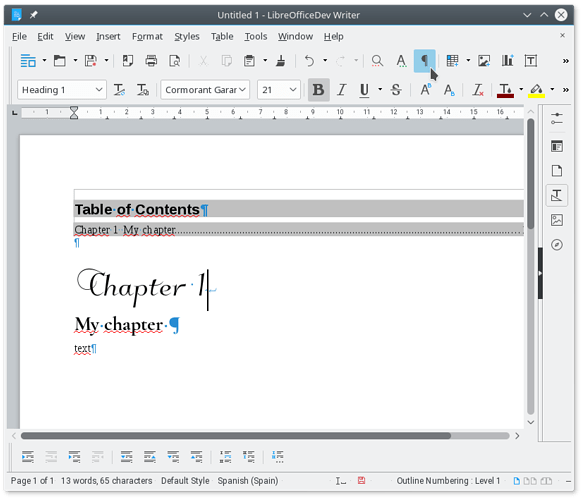583x500 pixels.
Task: Click Default Style page style in status bar
Action: [185, 481]
